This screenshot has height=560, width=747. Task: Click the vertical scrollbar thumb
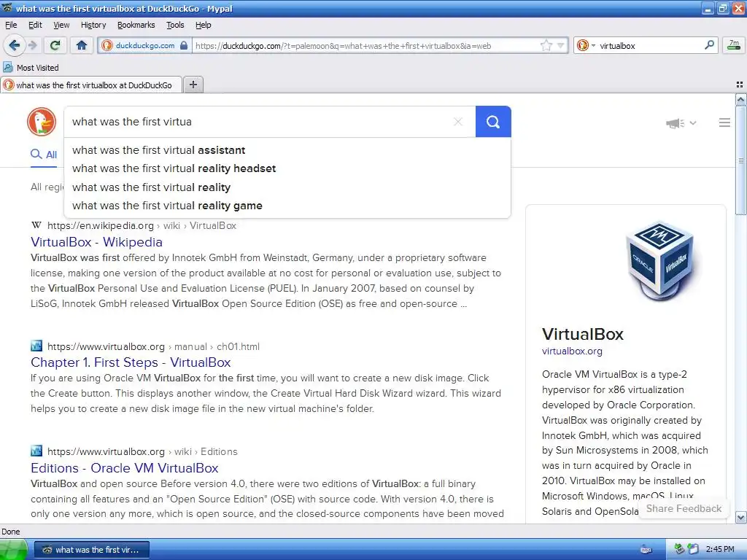coord(741,160)
